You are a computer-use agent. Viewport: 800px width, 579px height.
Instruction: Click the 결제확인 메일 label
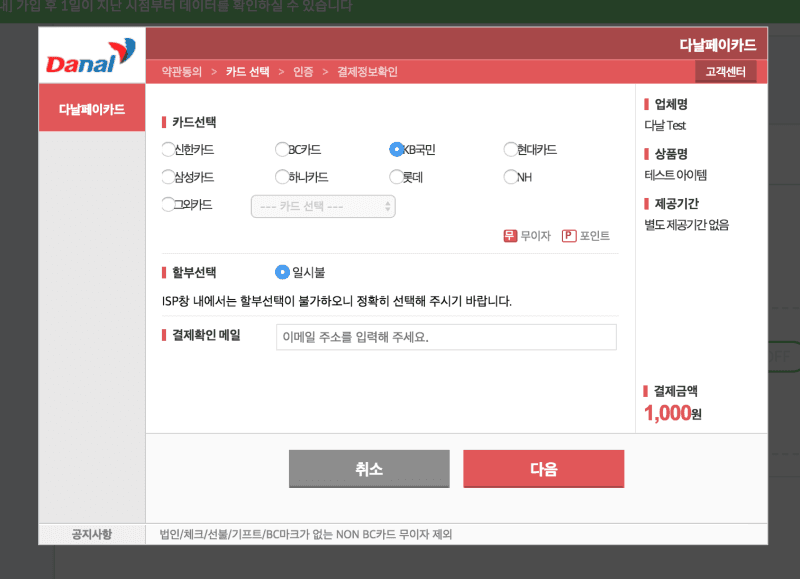(x=206, y=335)
